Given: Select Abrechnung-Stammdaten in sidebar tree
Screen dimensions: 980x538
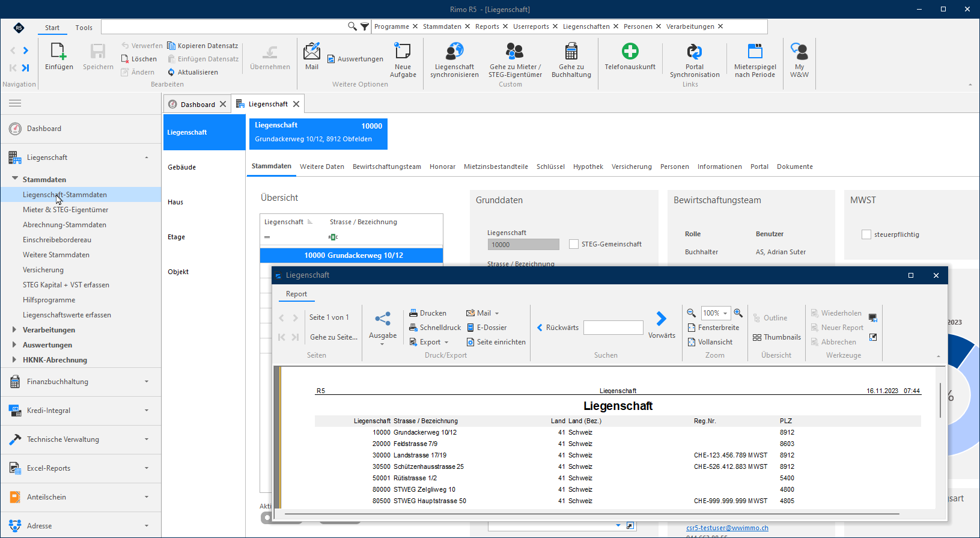Looking at the screenshot, I should (x=64, y=225).
